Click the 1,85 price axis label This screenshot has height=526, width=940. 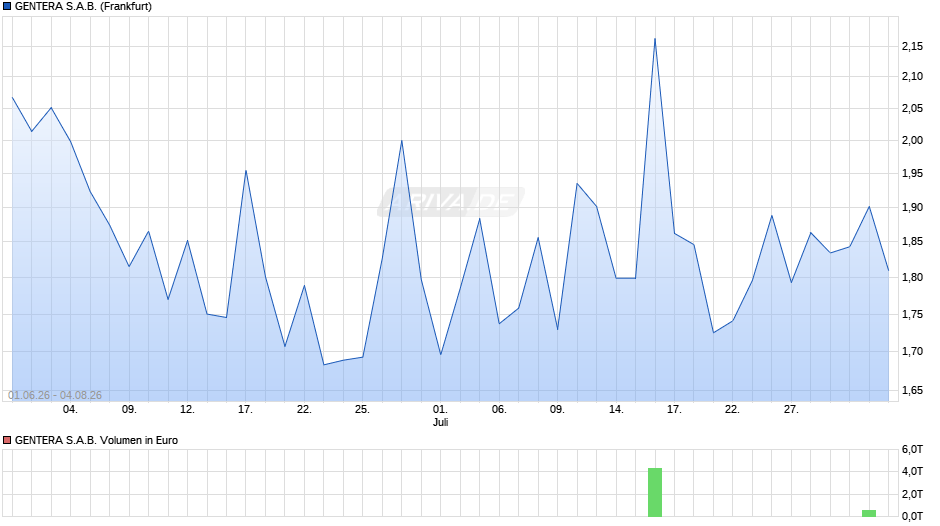(x=912, y=242)
